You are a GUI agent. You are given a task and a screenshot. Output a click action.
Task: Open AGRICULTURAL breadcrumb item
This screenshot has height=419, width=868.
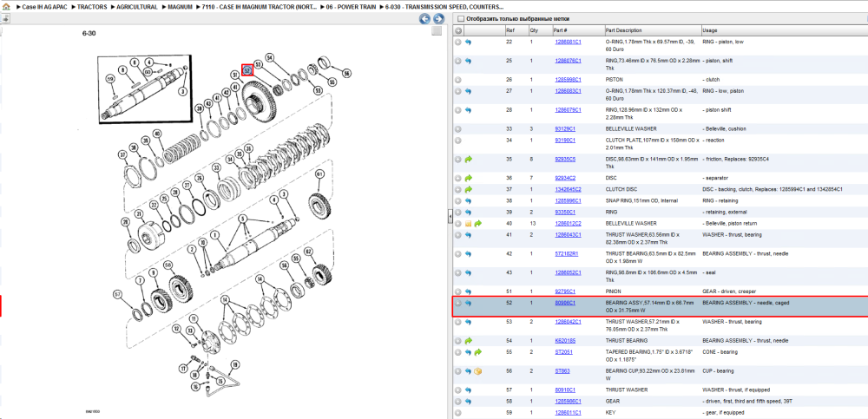pyautogui.click(x=137, y=7)
